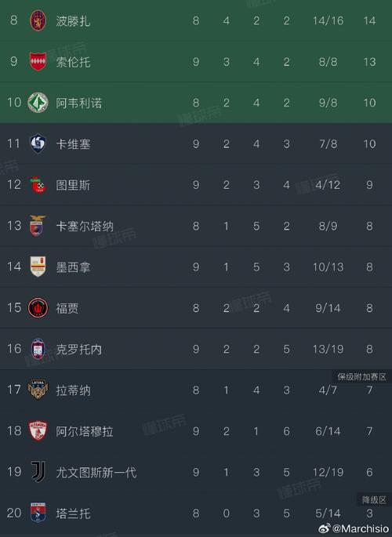Viewport: 392px width, 537px height.
Task: Click the 降级区 relegation zone label
Action: pos(374,499)
